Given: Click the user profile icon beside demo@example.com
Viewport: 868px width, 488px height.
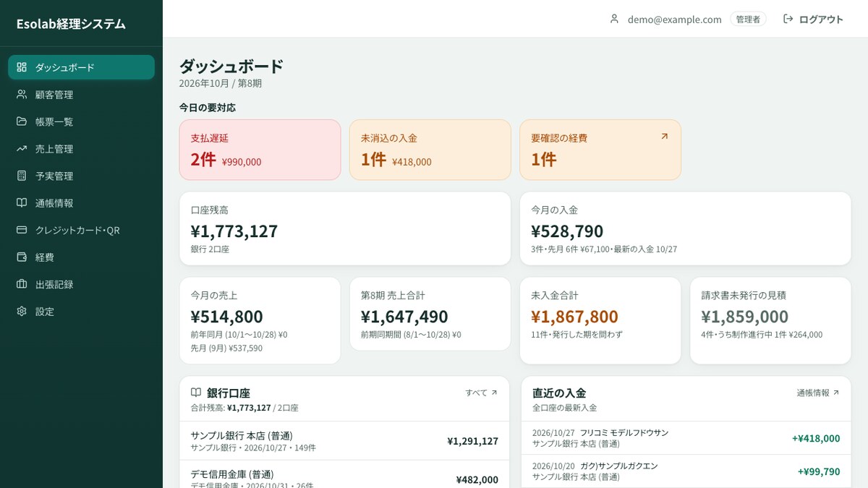Looking at the screenshot, I should coord(614,19).
